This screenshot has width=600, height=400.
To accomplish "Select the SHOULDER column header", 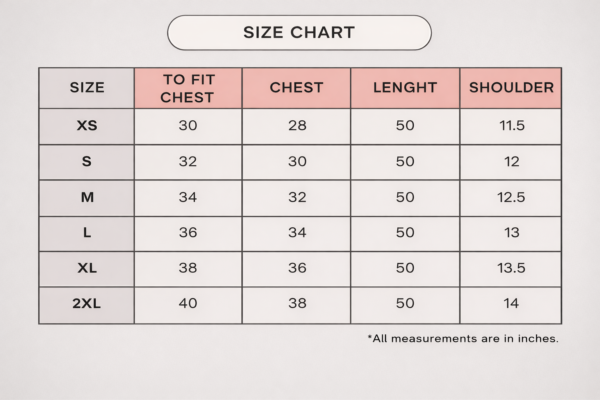I will pyautogui.click(x=511, y=88).
